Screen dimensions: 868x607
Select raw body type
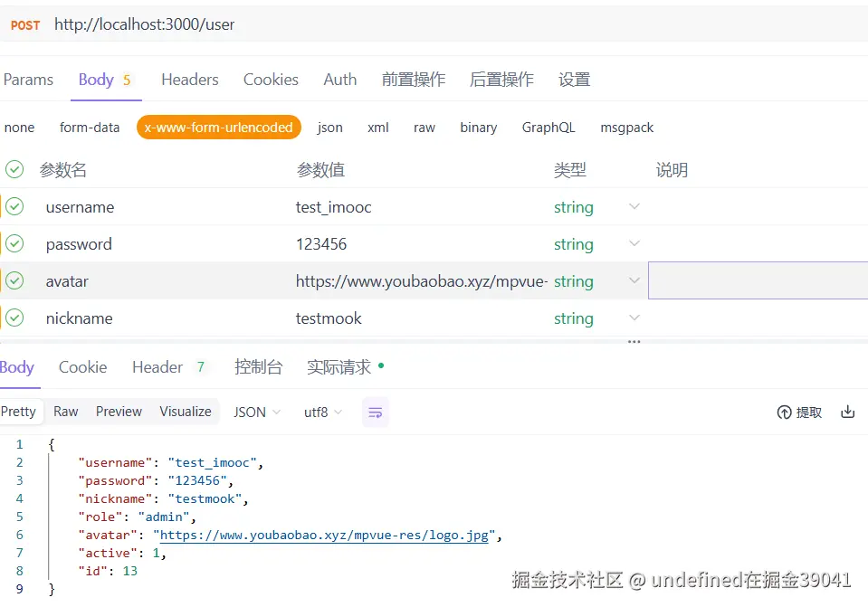(424, 128)
